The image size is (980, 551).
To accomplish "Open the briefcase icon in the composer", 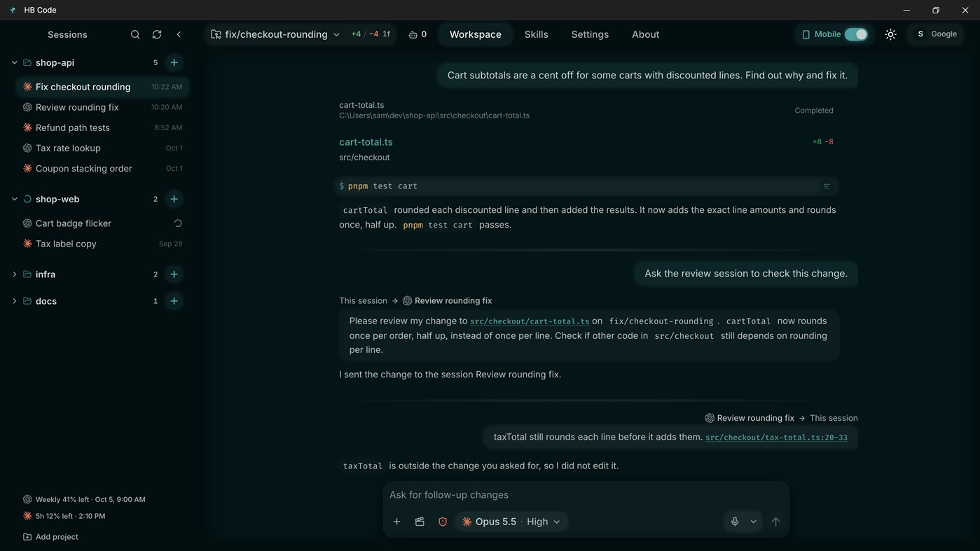I will (x=420, y=522).
